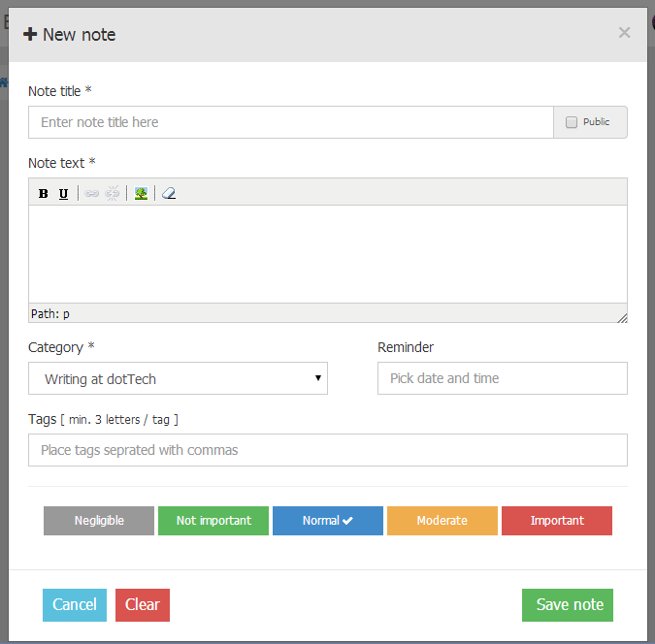This screenshot has width=655, height=644.
Task: Click the eraser remove-formatting icon
Action: pos(169,193)
